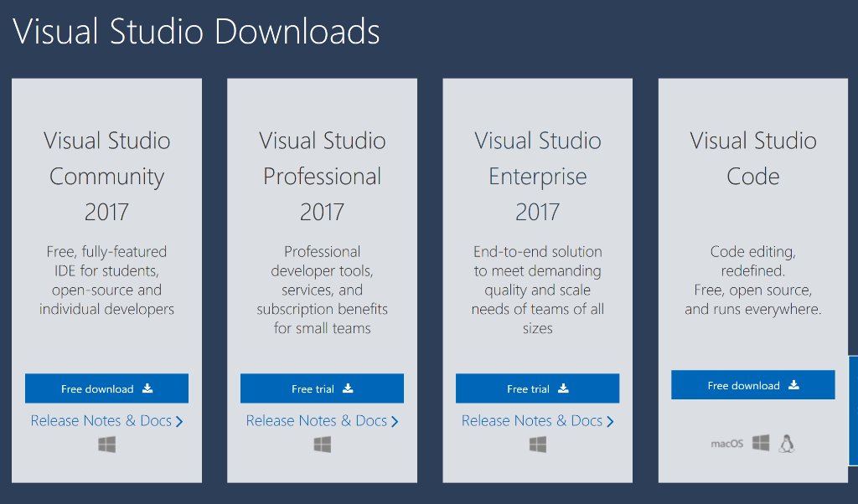The image size is (858, 504).
Task: Click Windows logo under Community 2017 card
Action: (106, 445)
